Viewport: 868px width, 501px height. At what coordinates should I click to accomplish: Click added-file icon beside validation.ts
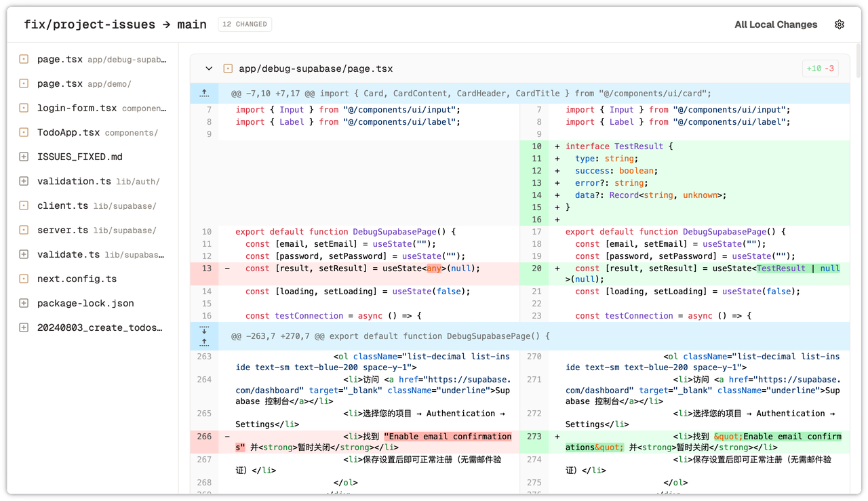24,182
